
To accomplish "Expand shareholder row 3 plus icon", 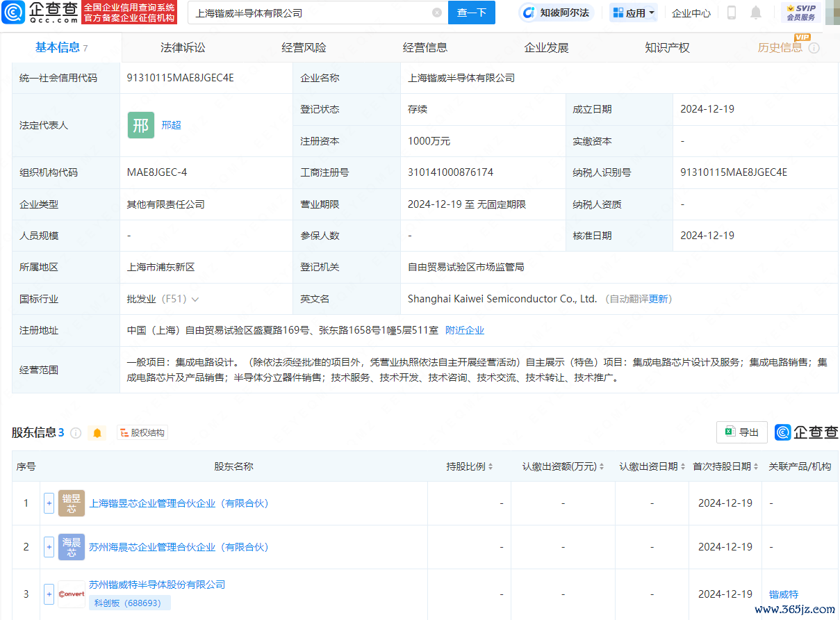I will (x=49, y=594).
